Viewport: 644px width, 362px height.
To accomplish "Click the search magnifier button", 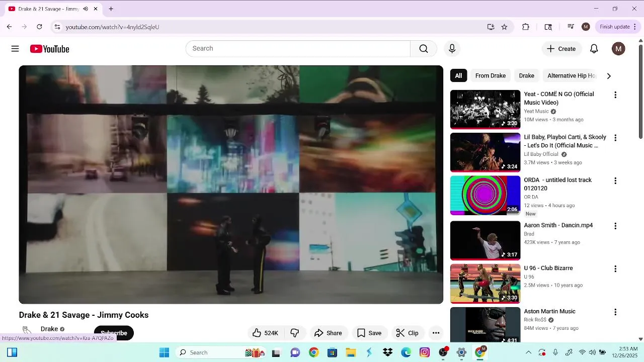I will pyautogui.click(x=424, y=49).
